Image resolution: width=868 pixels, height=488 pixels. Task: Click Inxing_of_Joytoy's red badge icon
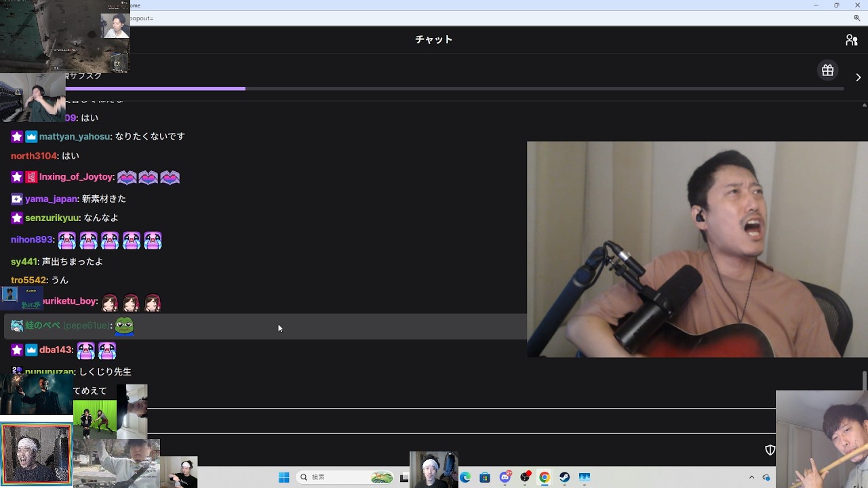(x=31, y=178)
